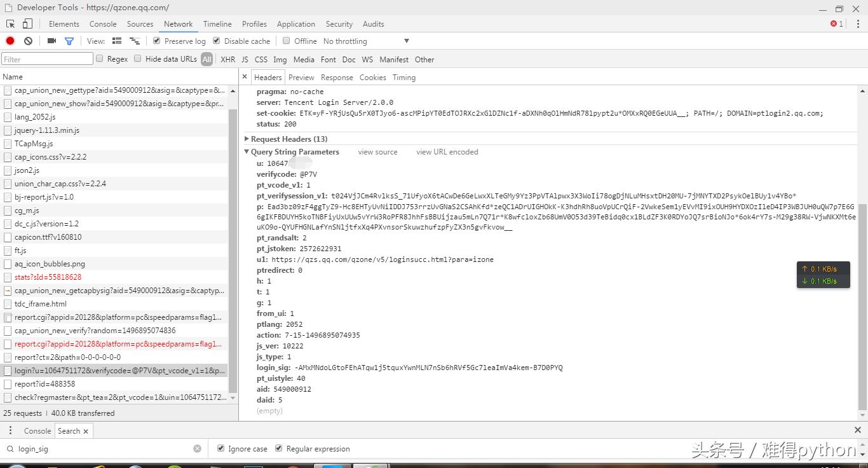868x468 pixels.
Task: Select request jquery-1.11.3.min.js
Action: coord(114,130)
